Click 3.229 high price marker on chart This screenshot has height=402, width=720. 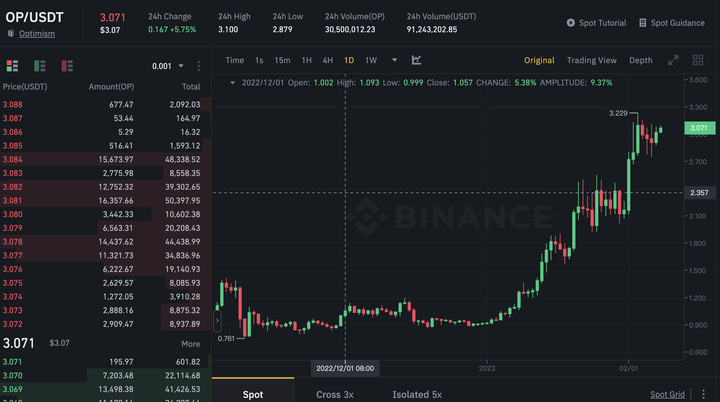click(x=618, y=113)
